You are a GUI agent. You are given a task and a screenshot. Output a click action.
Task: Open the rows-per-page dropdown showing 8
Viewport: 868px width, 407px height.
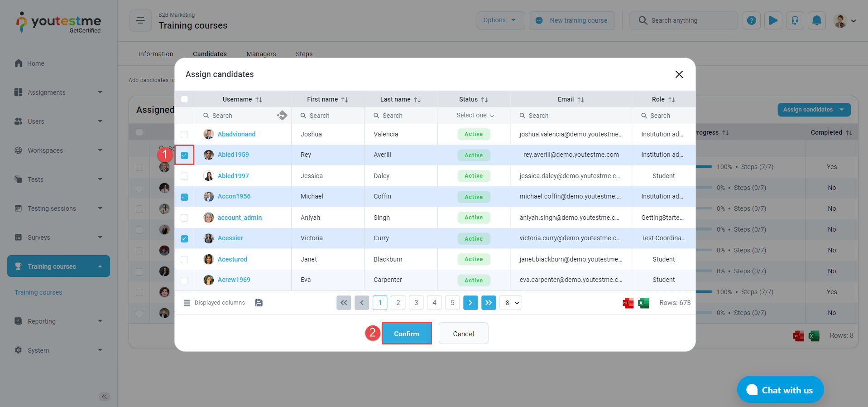pyautogui.click(x=510, y=303)
